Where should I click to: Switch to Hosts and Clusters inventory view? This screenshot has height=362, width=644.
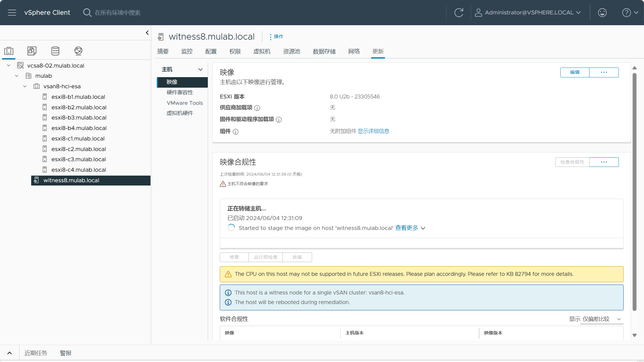[x=9, y=51]
